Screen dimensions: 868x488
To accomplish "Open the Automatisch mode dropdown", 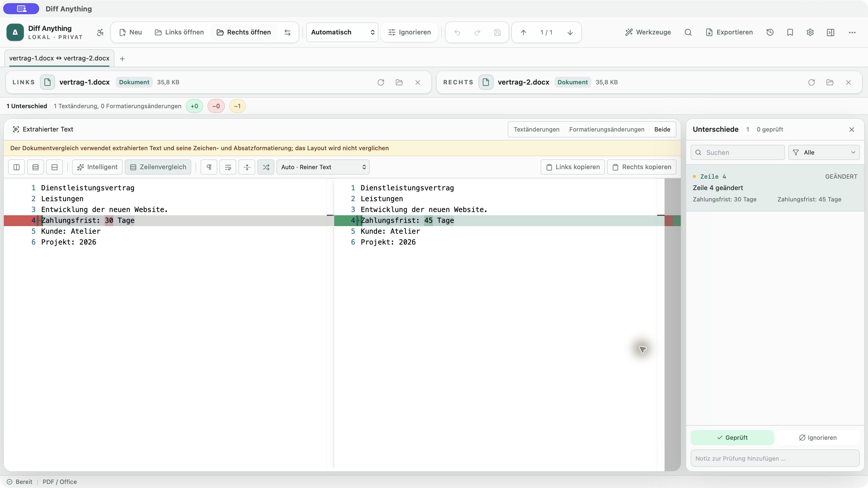I will pyautogui.click(x=342, y=32).
